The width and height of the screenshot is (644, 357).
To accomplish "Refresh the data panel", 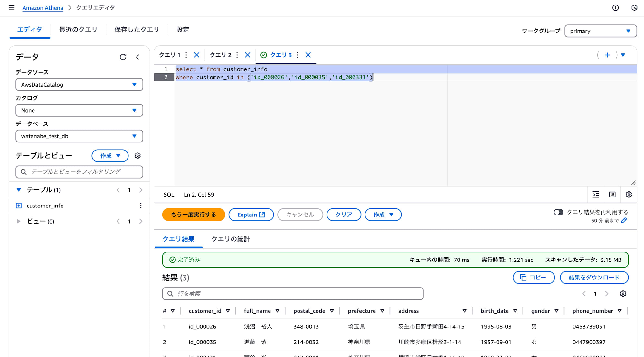I will tap(123, 57).
